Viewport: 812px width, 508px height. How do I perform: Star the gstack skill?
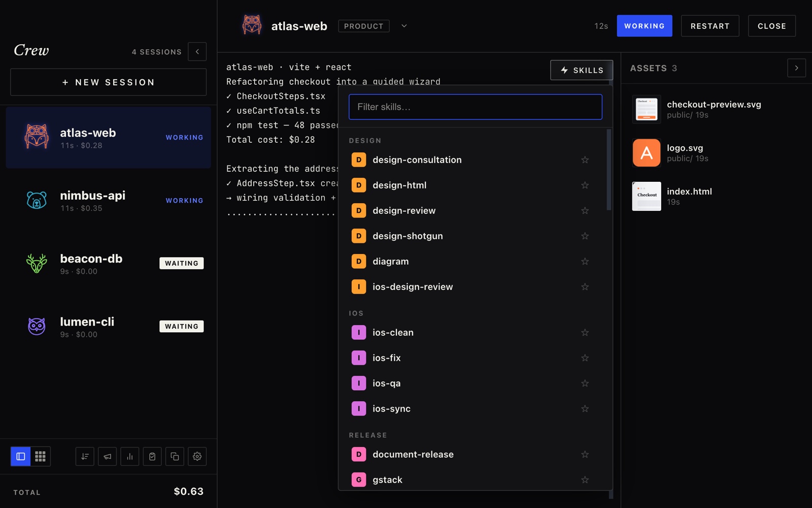585,480
